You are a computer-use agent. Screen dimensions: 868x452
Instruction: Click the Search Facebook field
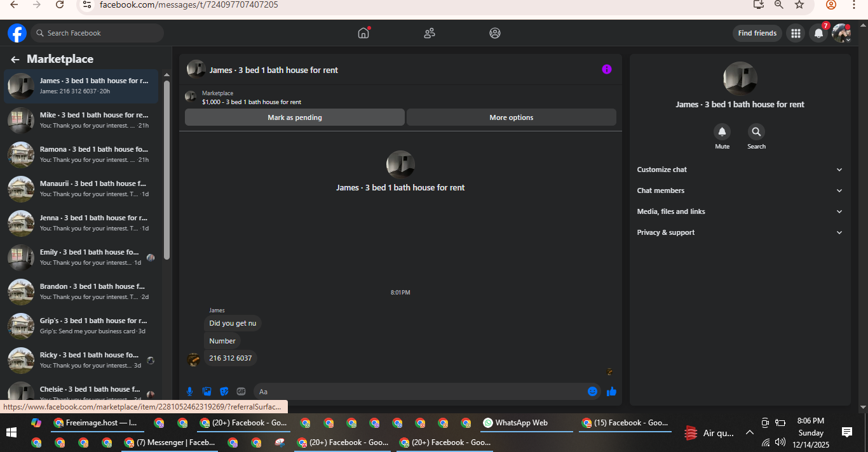[98, 33]
